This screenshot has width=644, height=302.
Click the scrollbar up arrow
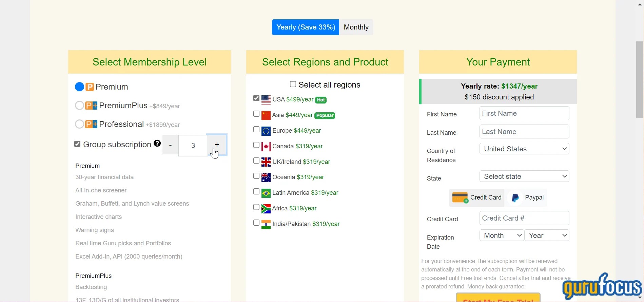pos(640,4)
